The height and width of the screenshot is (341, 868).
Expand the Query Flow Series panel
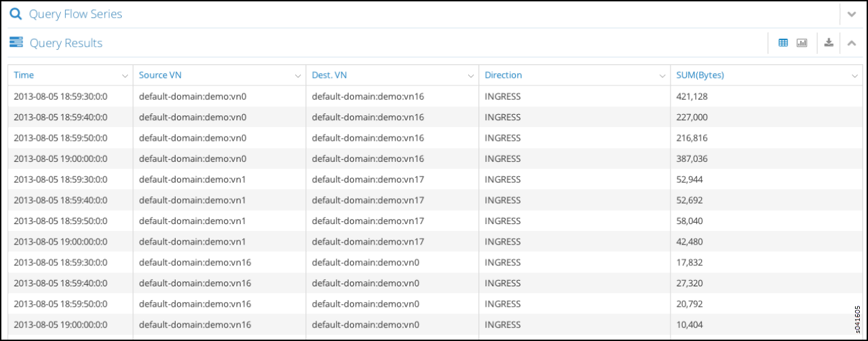[x=852, y=14]
